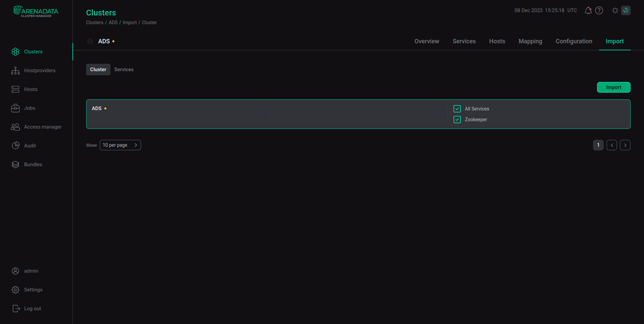Click Cluster in the breadcrumb
644x324 pixels.
[150, 22]
